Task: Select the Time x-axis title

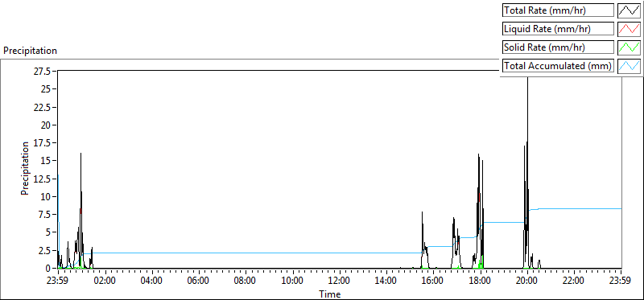Action: [330, 294]
